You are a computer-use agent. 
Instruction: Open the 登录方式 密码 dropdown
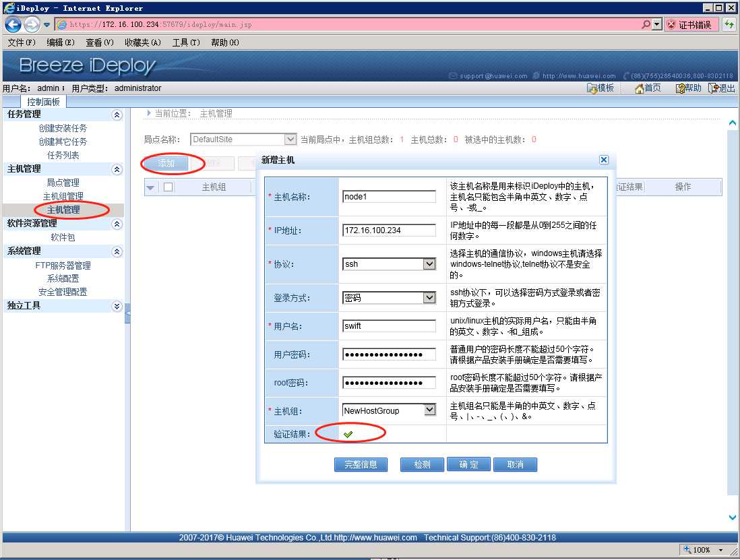(x=389, y=298)
